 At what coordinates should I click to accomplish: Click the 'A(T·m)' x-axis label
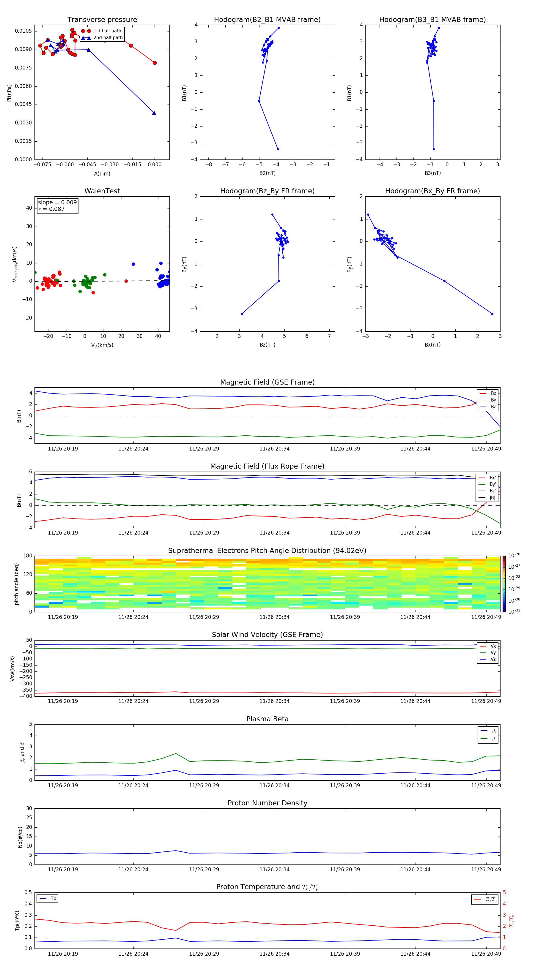point(102,173)
